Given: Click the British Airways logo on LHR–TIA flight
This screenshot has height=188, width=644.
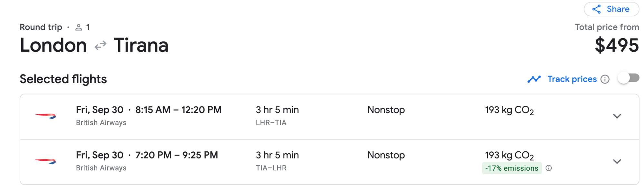Looking at the screenshot, I should (x=45, y=116).
